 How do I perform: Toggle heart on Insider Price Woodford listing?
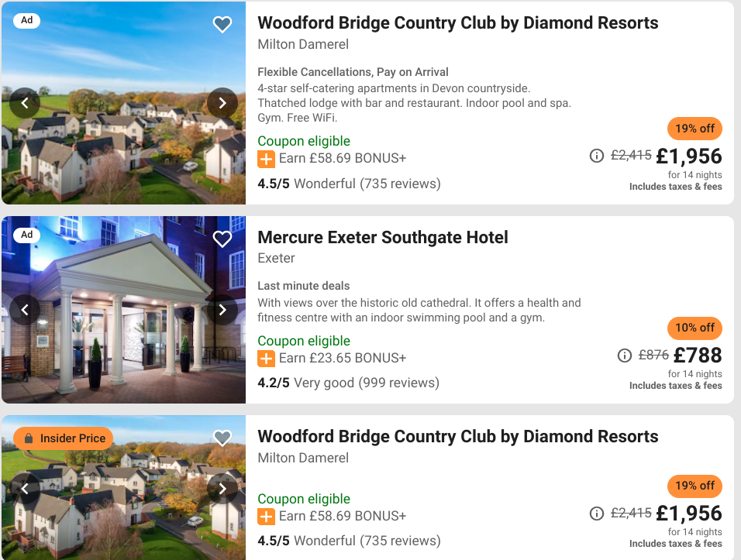222,438
